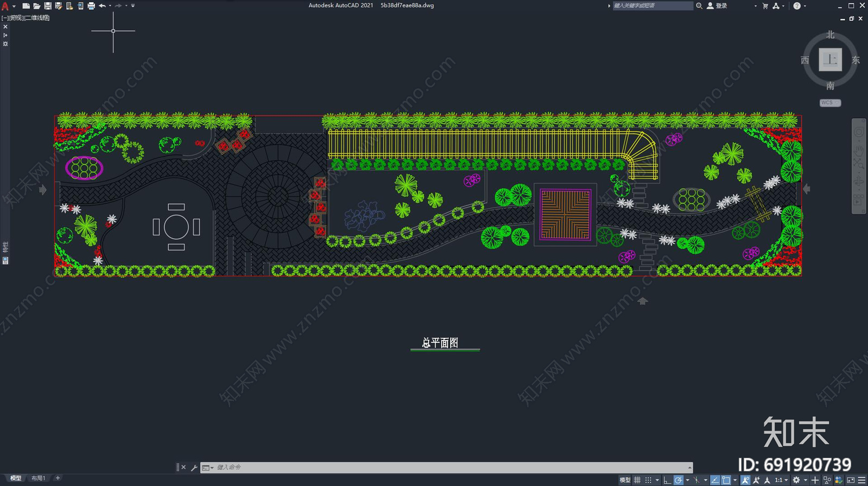Open the command line customize wrench icon

(194, 468)
